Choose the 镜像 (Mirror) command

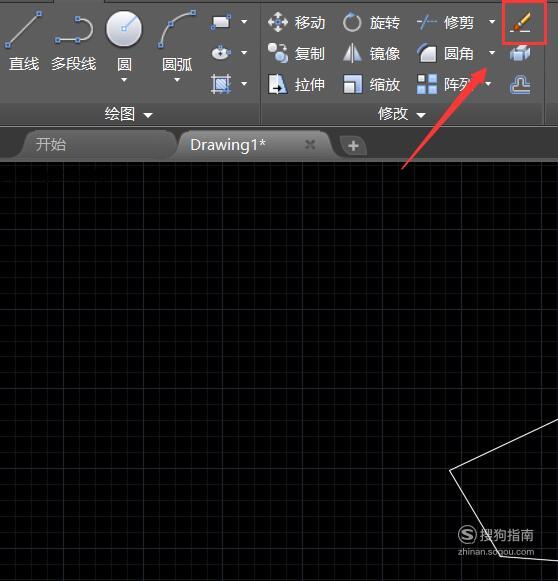coord(371,53)
